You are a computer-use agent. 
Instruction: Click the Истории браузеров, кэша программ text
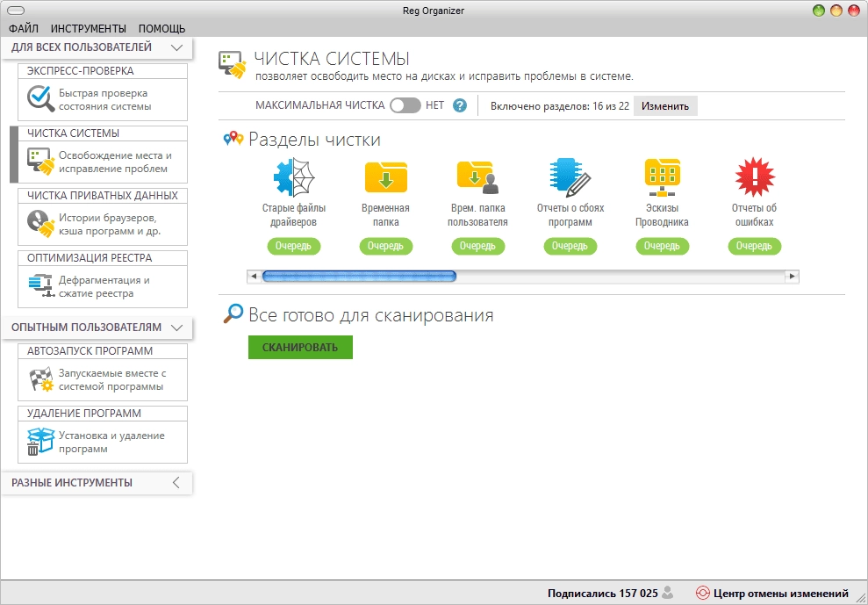click(110, 225)
